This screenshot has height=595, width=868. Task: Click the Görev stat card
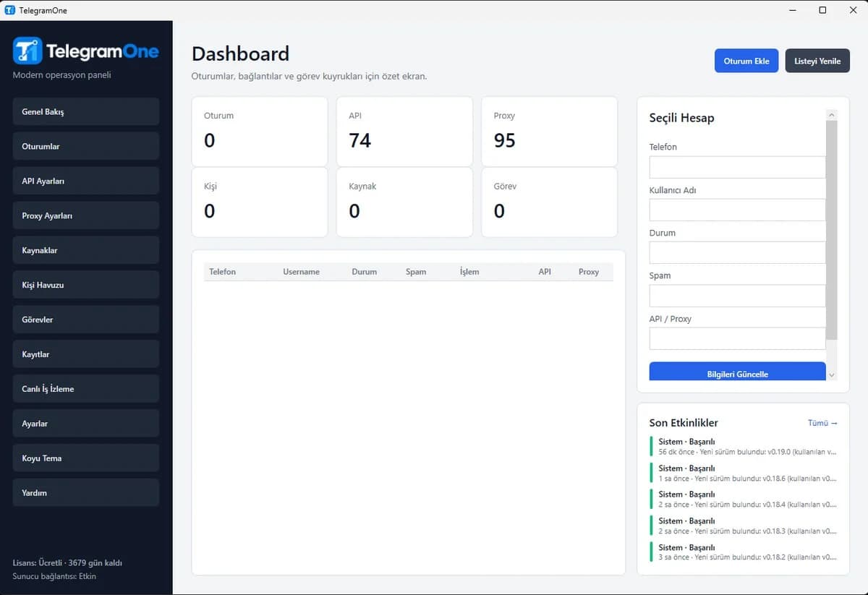[550, 202]
